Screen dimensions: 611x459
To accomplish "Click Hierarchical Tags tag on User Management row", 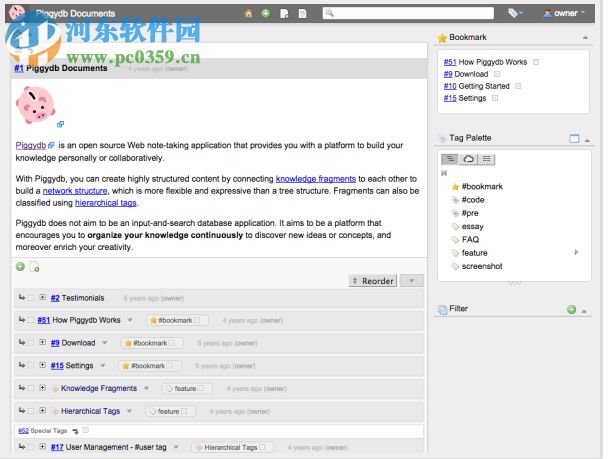I will pos(231,447).
